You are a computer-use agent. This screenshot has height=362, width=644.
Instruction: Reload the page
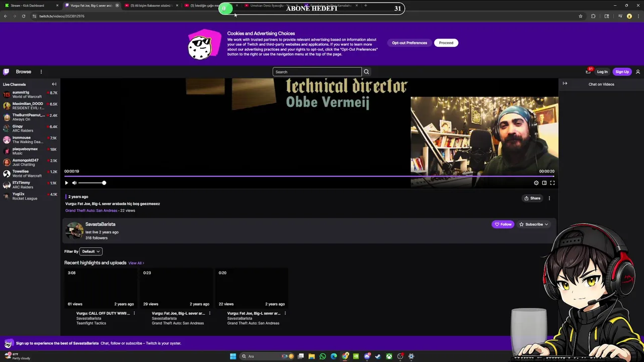click(x=23, y=16)
